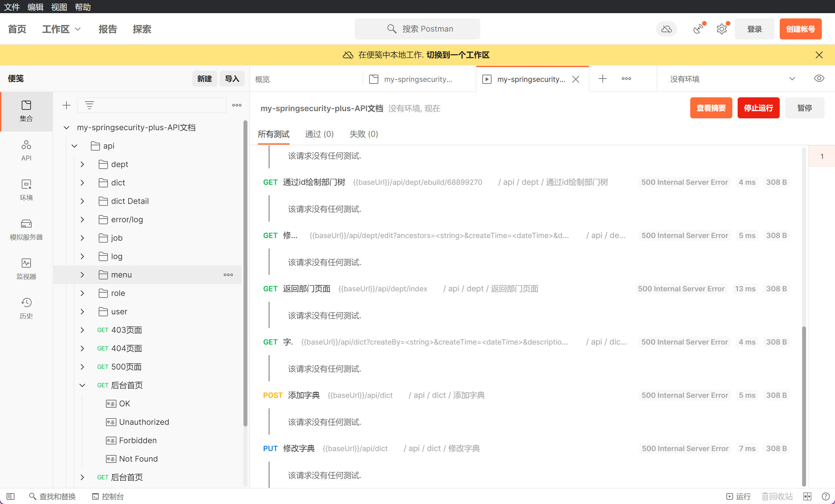Click the red Stop Run button
This screenshot has height=504, width=835.
coord(758,108)
